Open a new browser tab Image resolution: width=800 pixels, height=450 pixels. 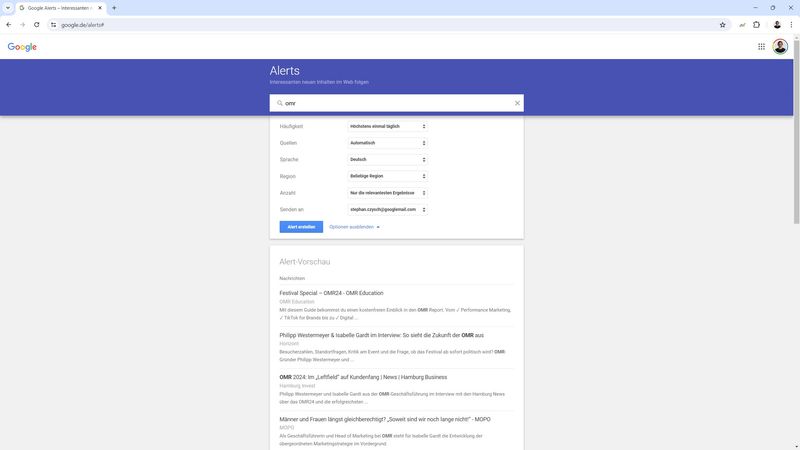tap(114, 8)
